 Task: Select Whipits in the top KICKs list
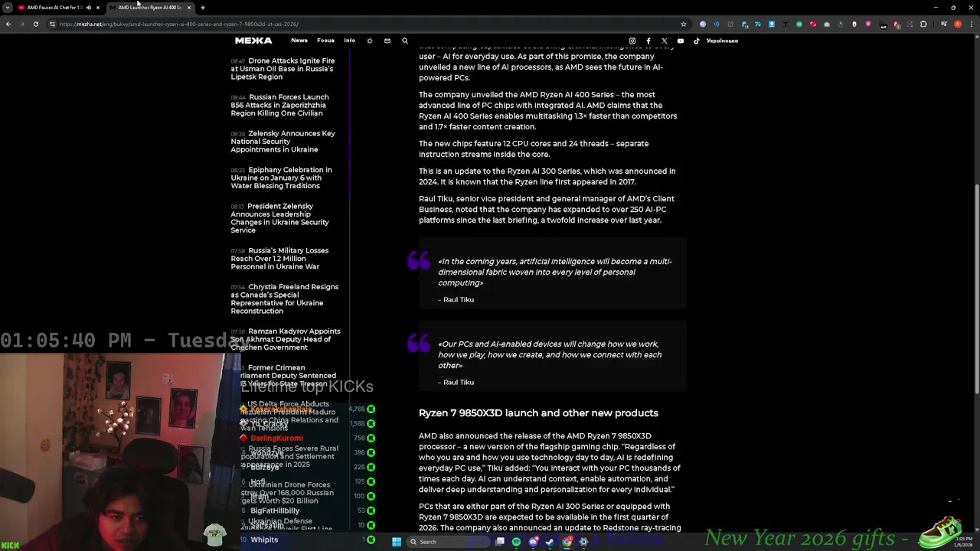click(264, 540)
